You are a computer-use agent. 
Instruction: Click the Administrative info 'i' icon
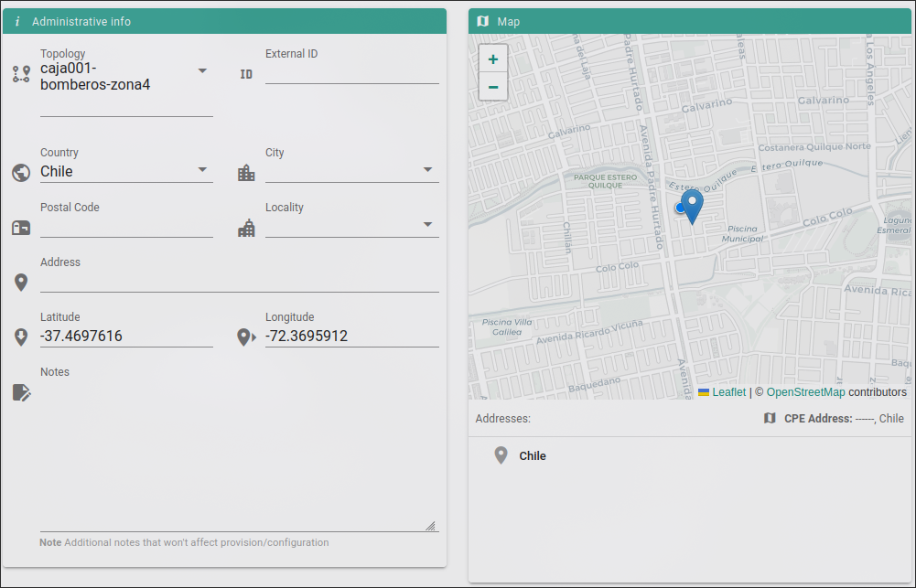coord(17,22)
